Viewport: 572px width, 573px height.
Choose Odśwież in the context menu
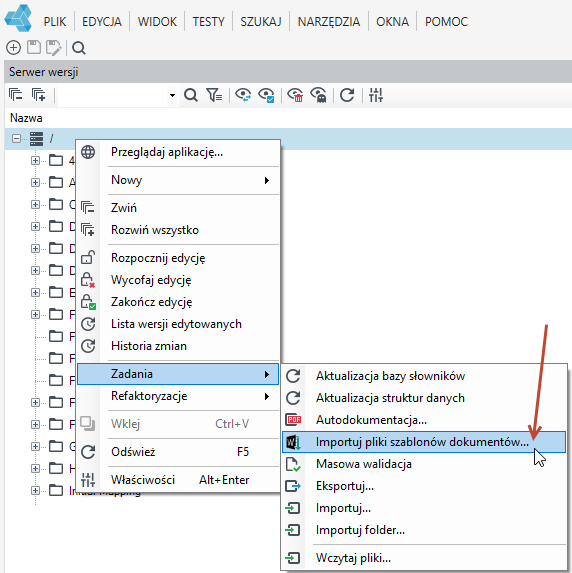point(178,452)
